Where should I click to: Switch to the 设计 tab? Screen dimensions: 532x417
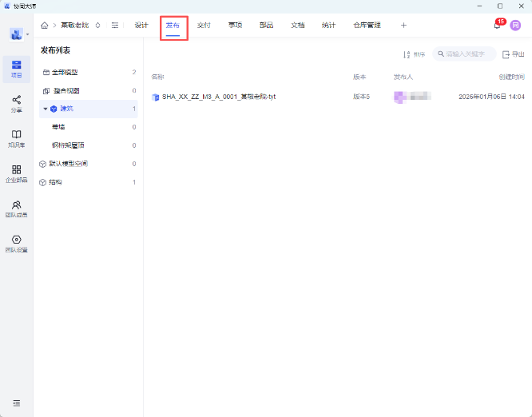141,26
